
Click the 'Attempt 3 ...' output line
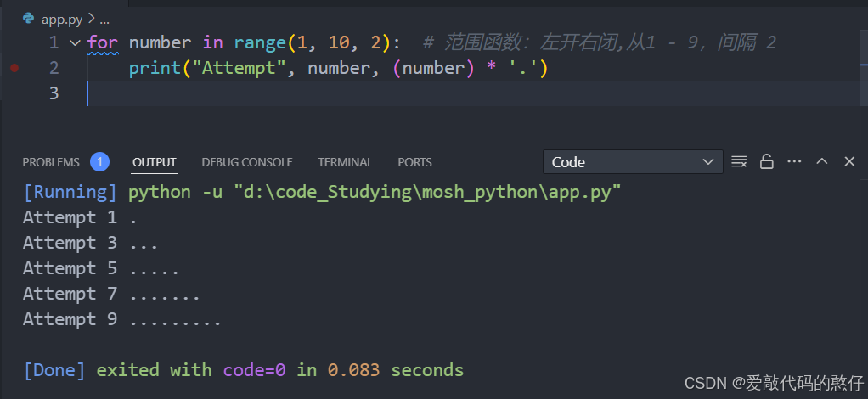pos(90,244)
